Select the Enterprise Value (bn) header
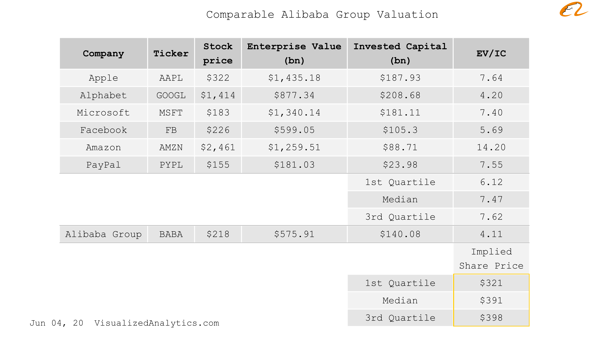The width and height of the screenshot is (589, 364). click(x=294, y=53)
